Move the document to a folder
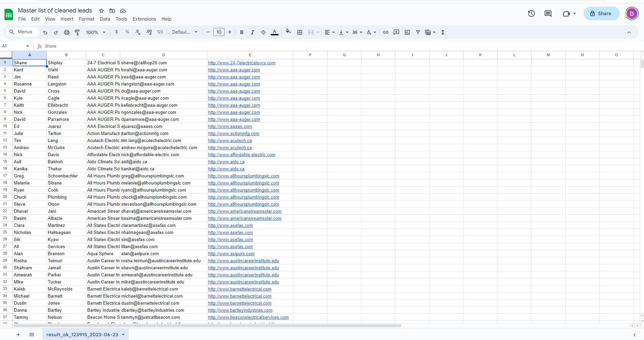 pos(112,11)
